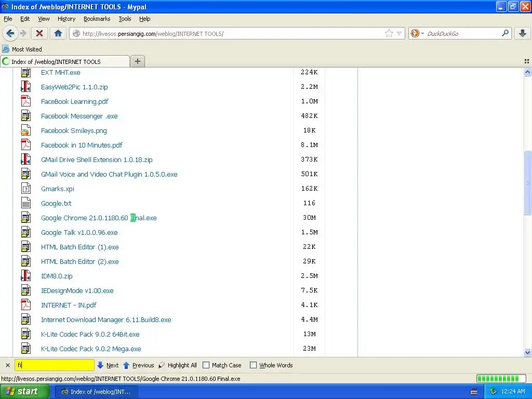Enable the Whole Words checkbox
Screen dimensions: 532x399
(x=253, y=365)
